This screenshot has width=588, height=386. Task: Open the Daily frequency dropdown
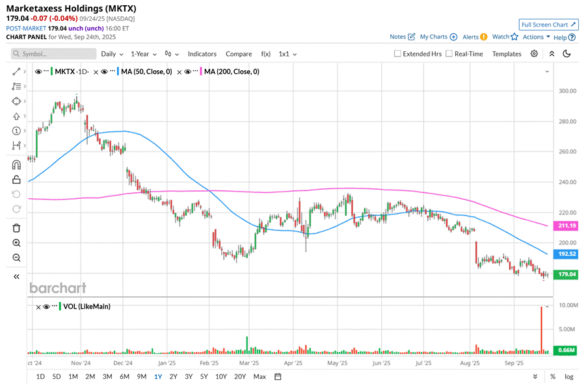pos(112,54)
